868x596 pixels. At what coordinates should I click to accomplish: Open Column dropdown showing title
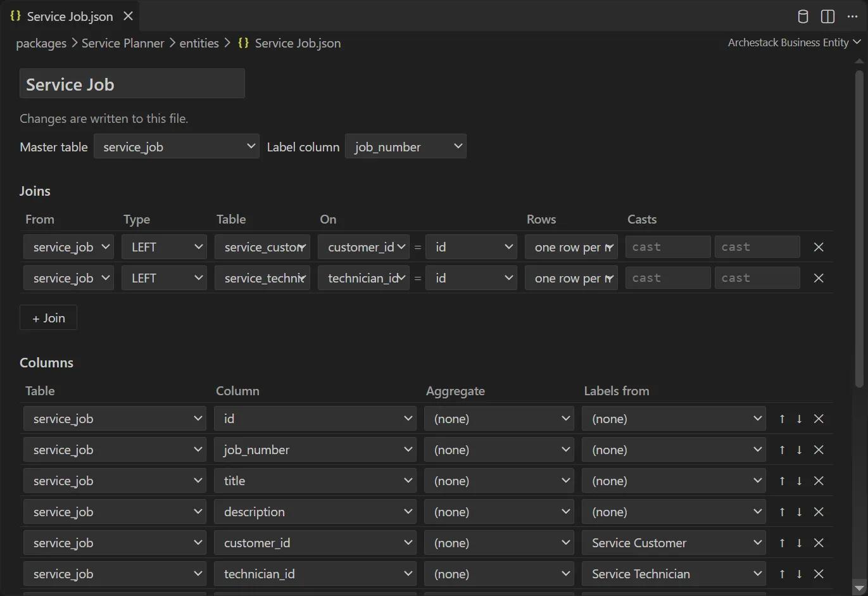tap(315, 481)
